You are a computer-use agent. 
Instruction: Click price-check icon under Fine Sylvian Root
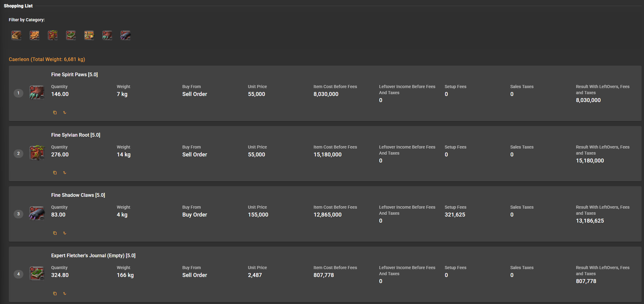(x=65, y=173)
